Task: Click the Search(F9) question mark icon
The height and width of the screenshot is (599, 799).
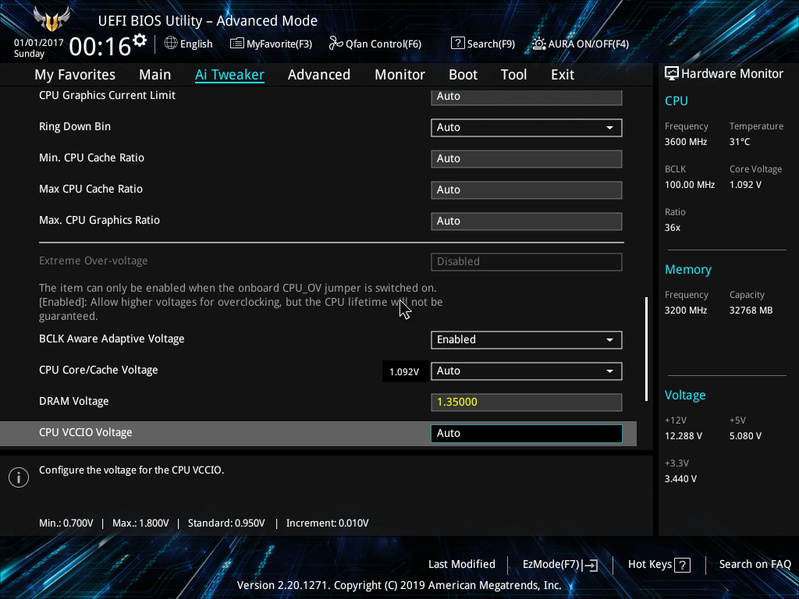Action: point(458,43)
